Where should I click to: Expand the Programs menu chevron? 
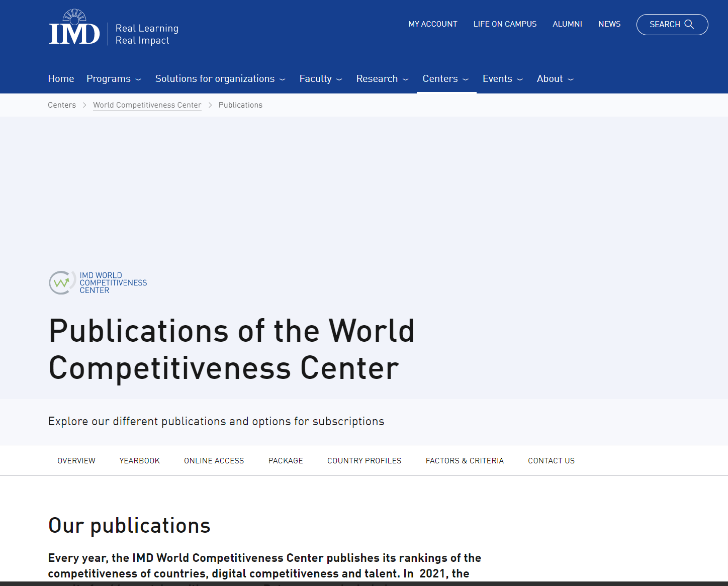(138, 79)
